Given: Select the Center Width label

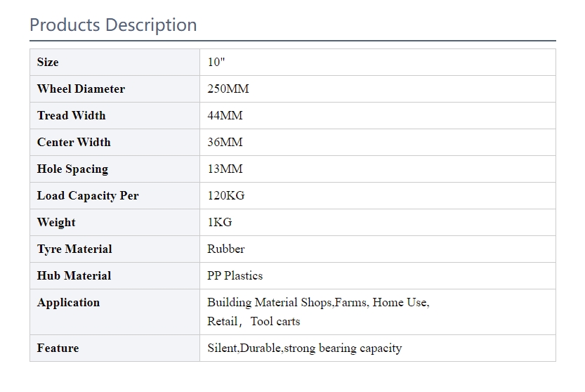Looking at the screenshot, I should pyautogui.click(x=74, y=142).
